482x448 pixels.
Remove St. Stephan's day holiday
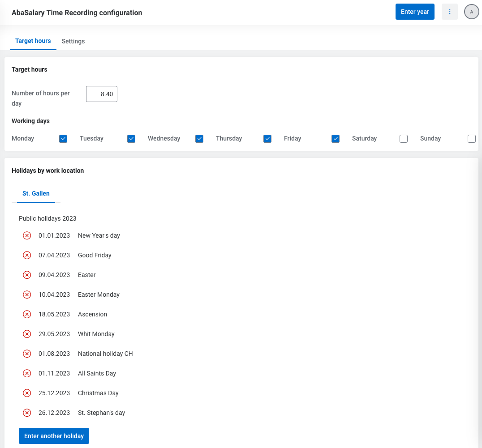[x=27, y=413]
